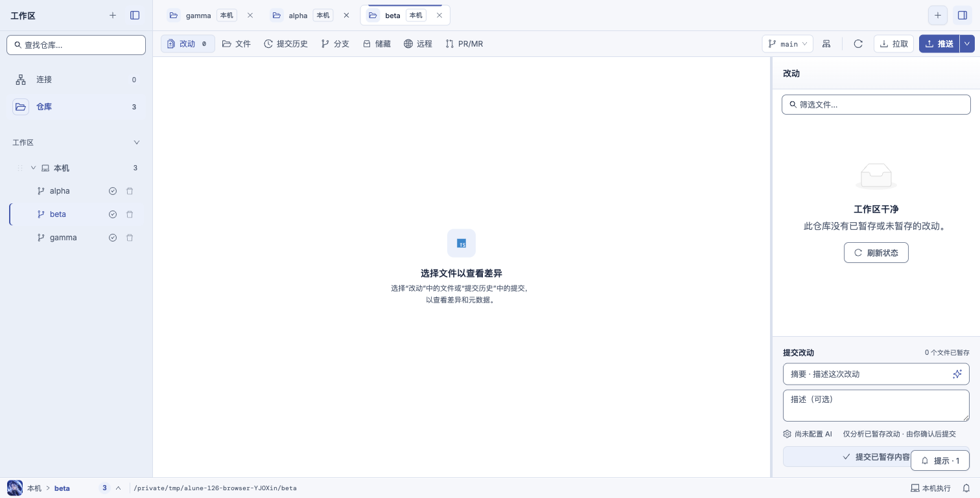This screenshot has width=980, height=498.
Task: Go to the 分支 tab
Action: coord(335,44)
